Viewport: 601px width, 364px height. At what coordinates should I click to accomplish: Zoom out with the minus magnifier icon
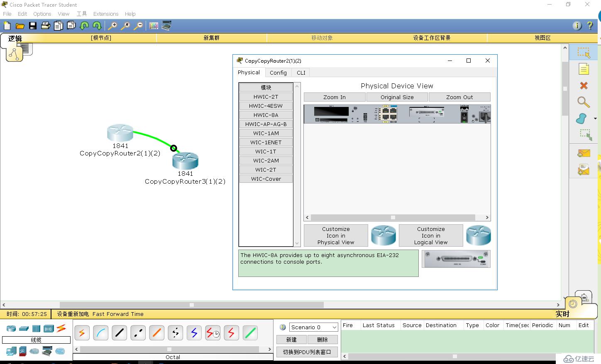(138, 26)
